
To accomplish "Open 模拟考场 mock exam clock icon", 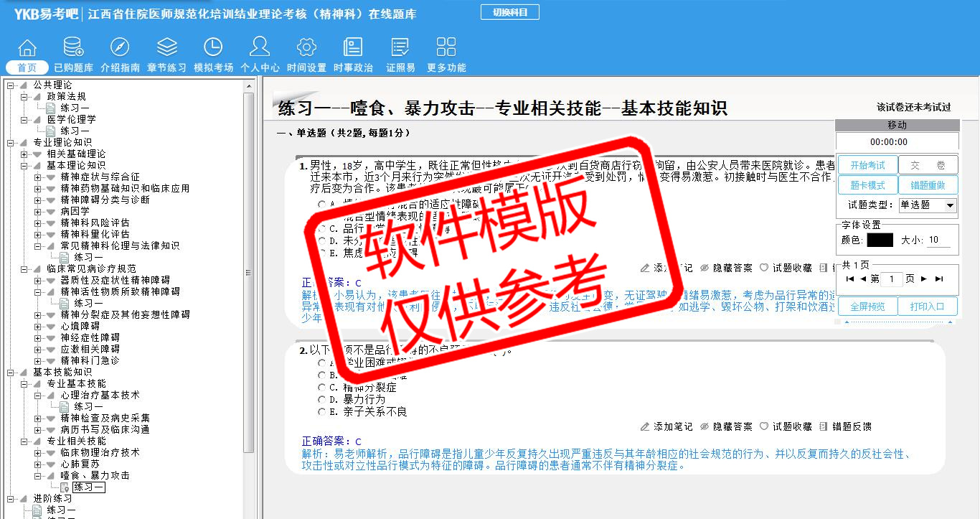I will [x=213, y=48].
